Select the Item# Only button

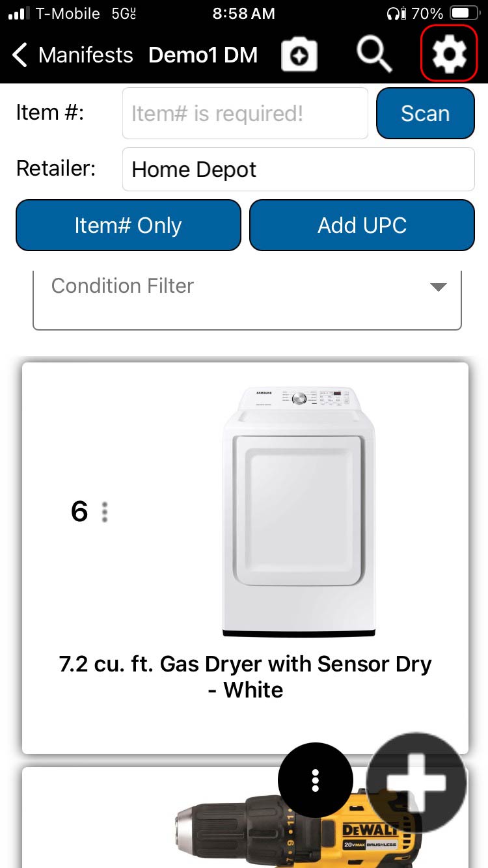click(128, 225)
